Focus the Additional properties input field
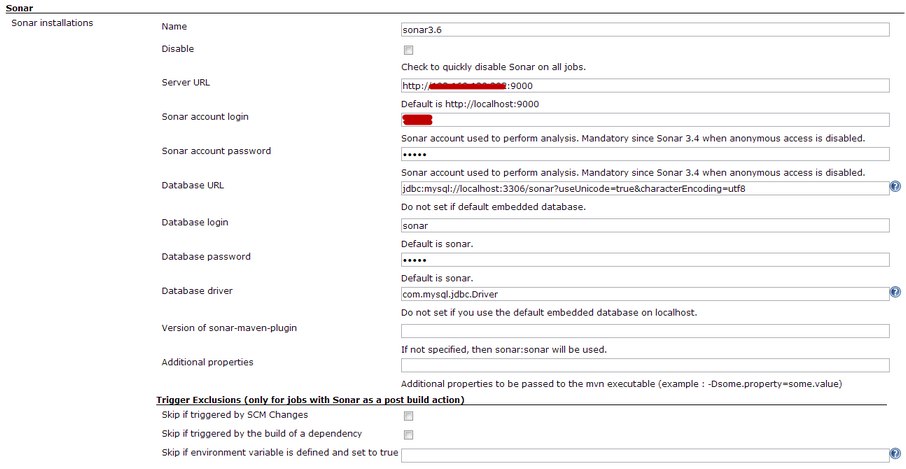This screenshot has width=906, height=469. tap(645, 365)
